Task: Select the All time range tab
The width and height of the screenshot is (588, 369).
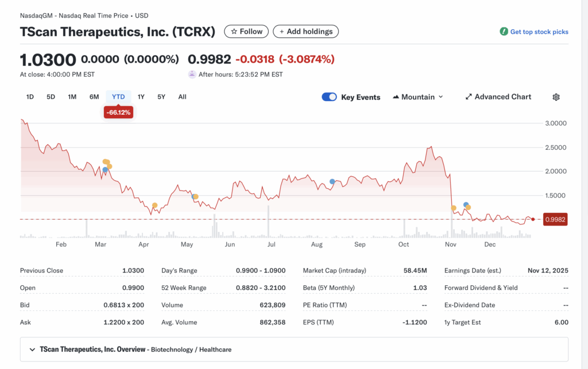Action: tap(182, 96)
